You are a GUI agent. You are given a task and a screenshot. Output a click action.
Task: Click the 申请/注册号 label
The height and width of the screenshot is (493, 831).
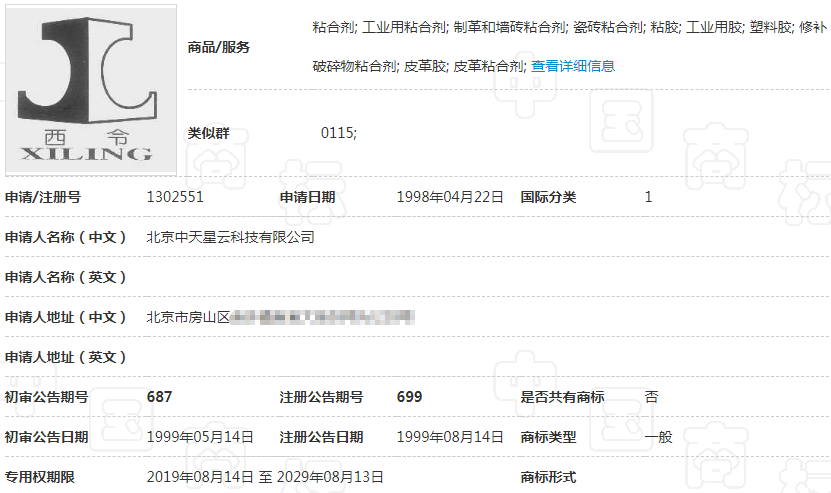43,197
